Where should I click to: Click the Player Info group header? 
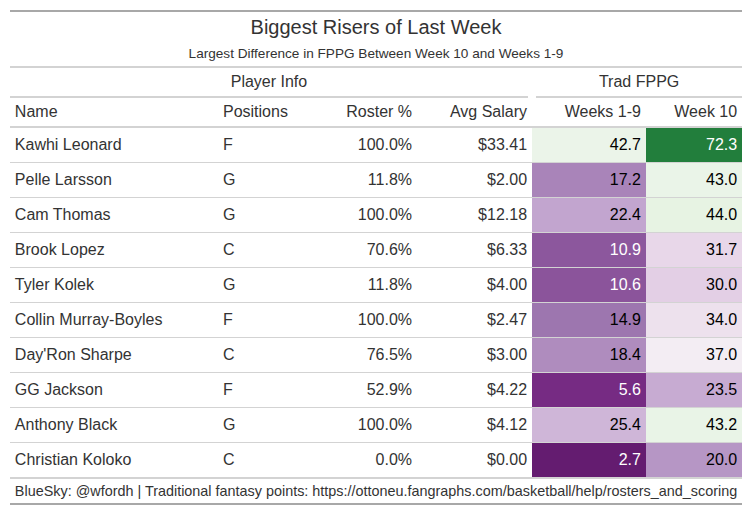point(268,81)
